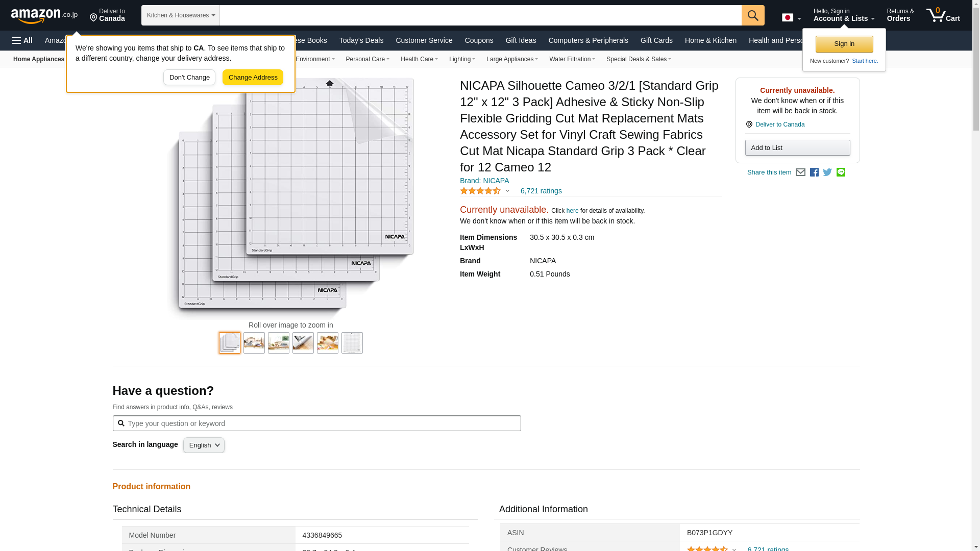Open Personal Care submenu
The image size is (980, 551).
367,59
